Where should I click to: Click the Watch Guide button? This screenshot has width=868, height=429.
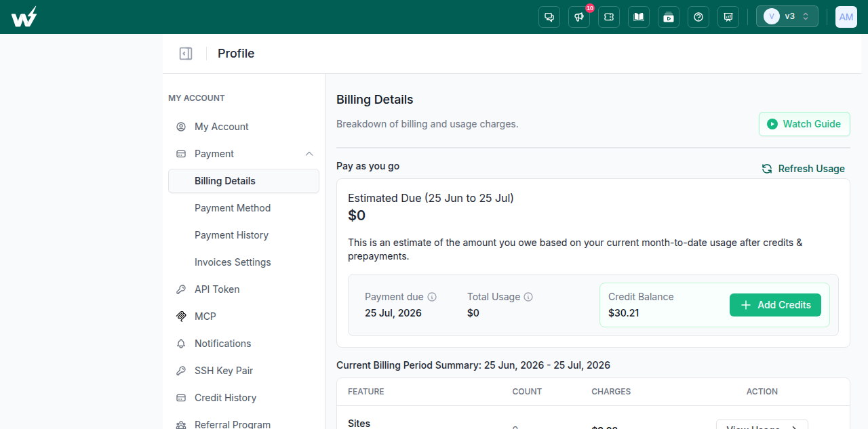point(804,124)
